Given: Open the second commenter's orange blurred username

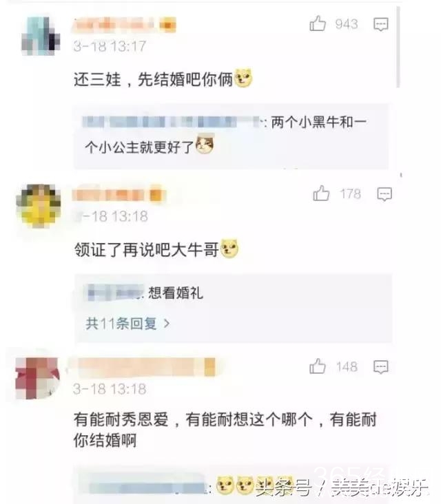Looking at the screenshot, I should [x=119, y=195].
